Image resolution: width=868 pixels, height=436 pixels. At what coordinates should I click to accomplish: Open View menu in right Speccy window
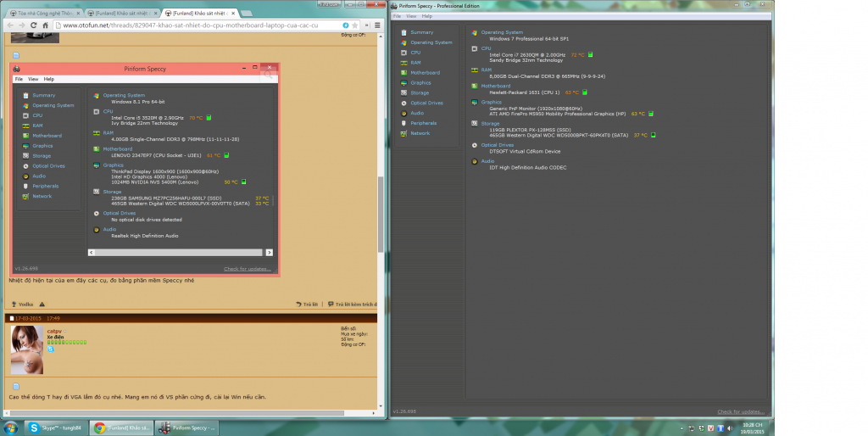pyautogui.click(x=411, y=16)
